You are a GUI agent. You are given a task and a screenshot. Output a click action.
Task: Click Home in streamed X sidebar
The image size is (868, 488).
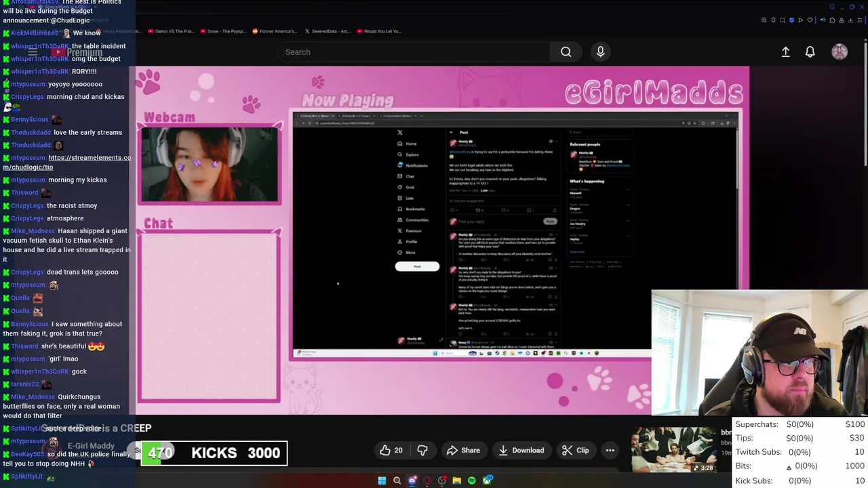(408, 144)
